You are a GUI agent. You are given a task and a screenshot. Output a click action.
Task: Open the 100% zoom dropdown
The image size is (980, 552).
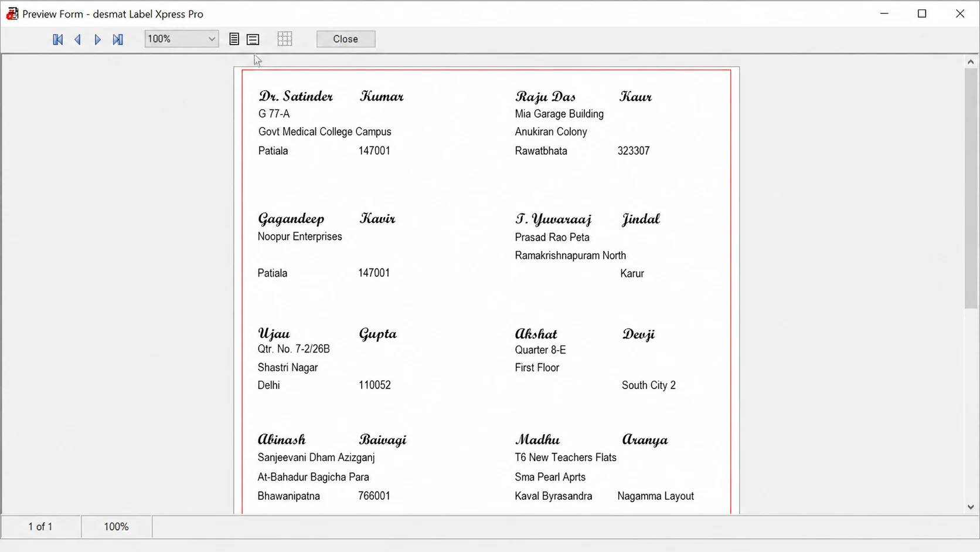(x=181, y=39)
